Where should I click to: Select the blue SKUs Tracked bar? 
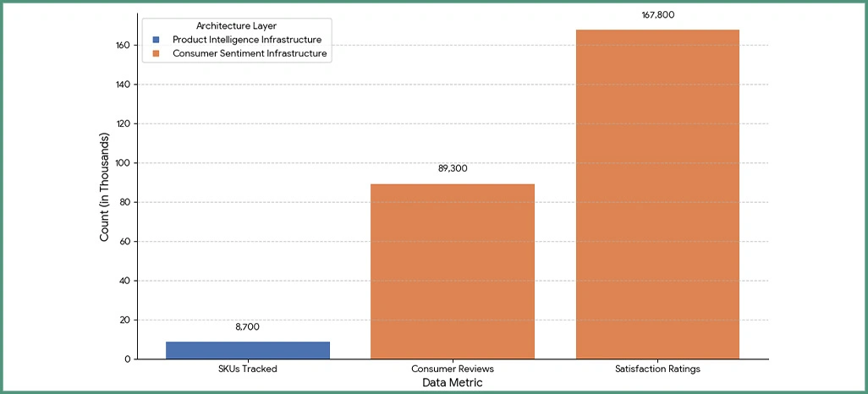pos(247,350)
